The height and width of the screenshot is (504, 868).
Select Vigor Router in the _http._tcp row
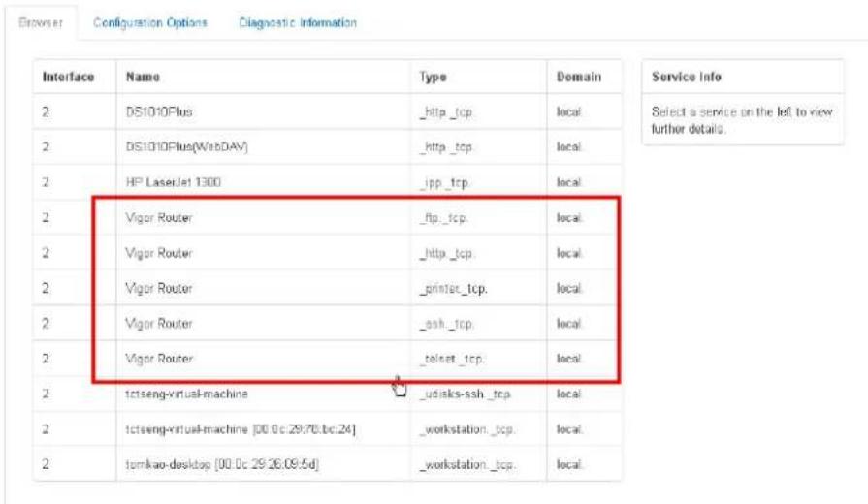coord(159,253)
